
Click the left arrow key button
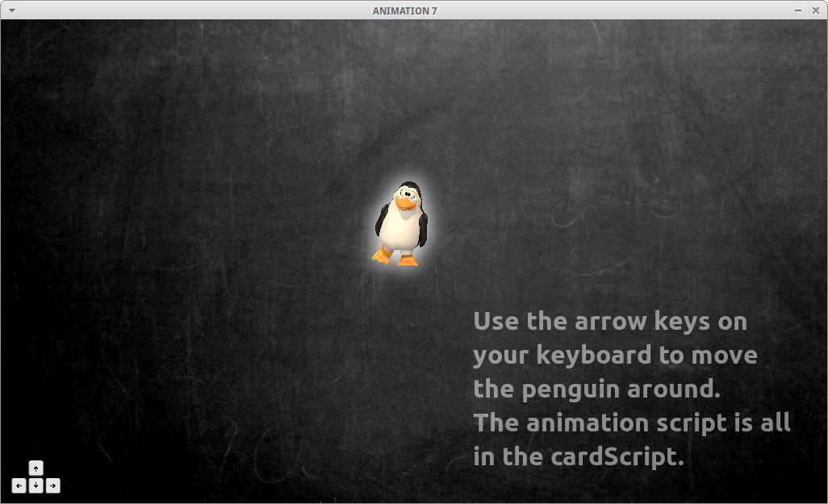tap(19, 485)
